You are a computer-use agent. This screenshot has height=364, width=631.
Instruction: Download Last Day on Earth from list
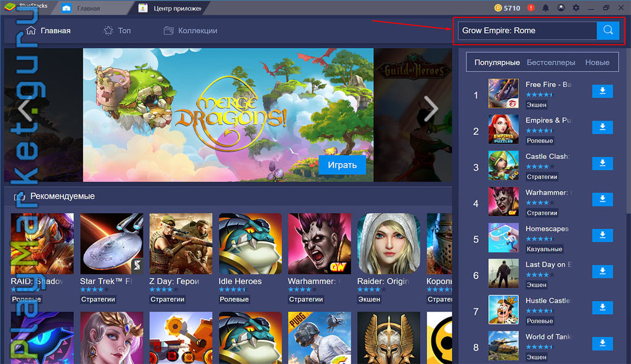[x=603, y=272]
